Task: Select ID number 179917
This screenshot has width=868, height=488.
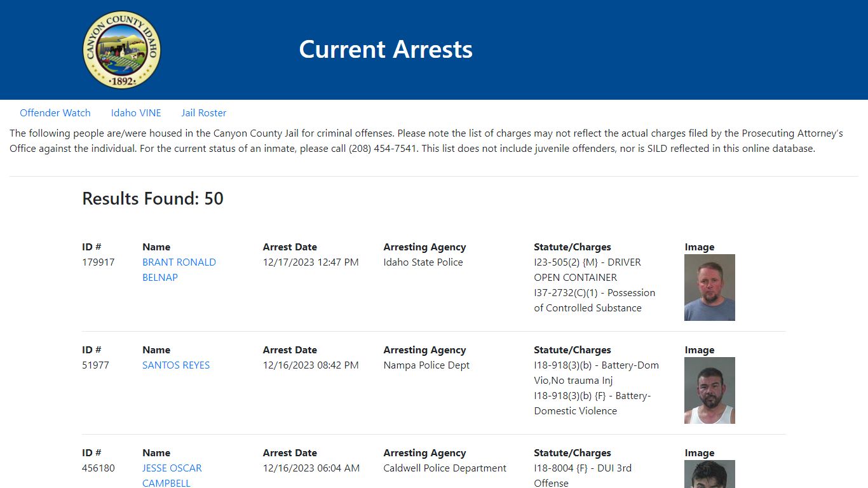Action: [98, 262]
